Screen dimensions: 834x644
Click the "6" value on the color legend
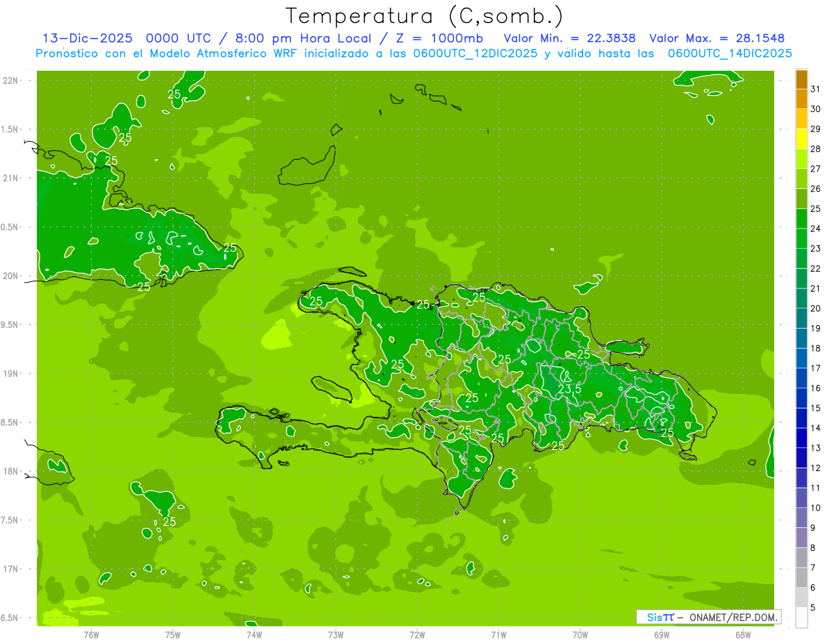pyautogui.click(x=813, y=588)
